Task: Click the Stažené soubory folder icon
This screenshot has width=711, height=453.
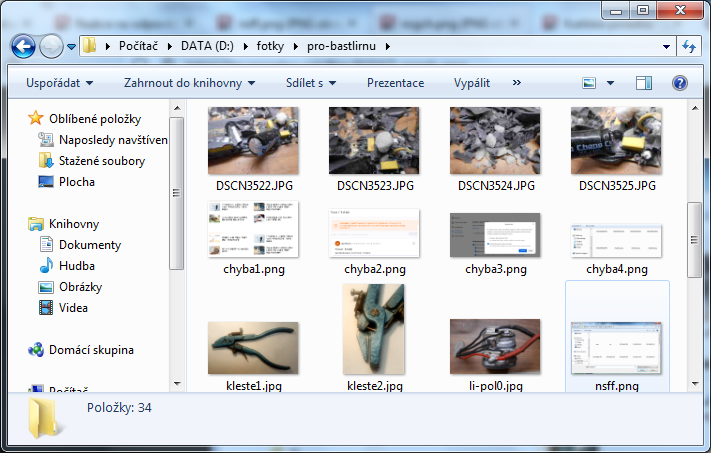Action: pos(46,161)
